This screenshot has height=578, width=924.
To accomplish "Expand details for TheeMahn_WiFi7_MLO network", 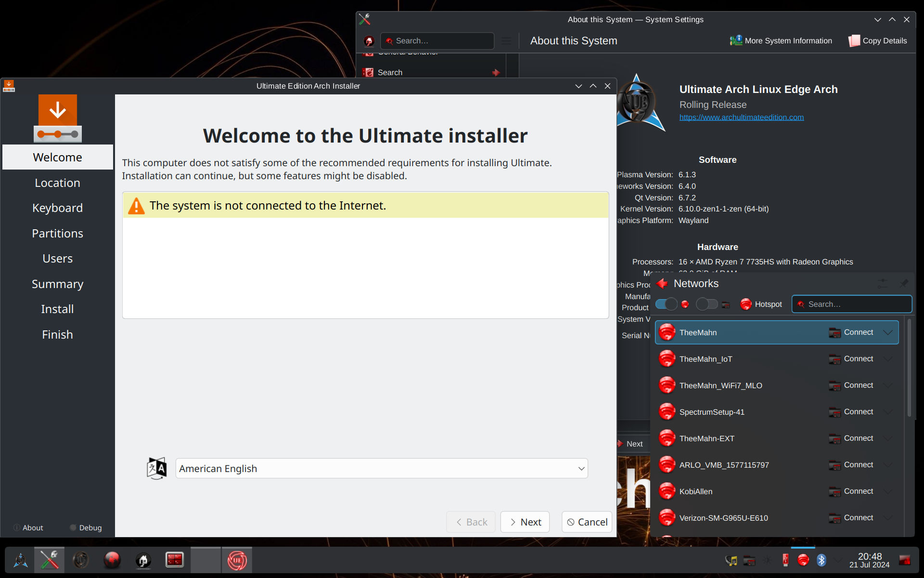I will coord(888,385).
